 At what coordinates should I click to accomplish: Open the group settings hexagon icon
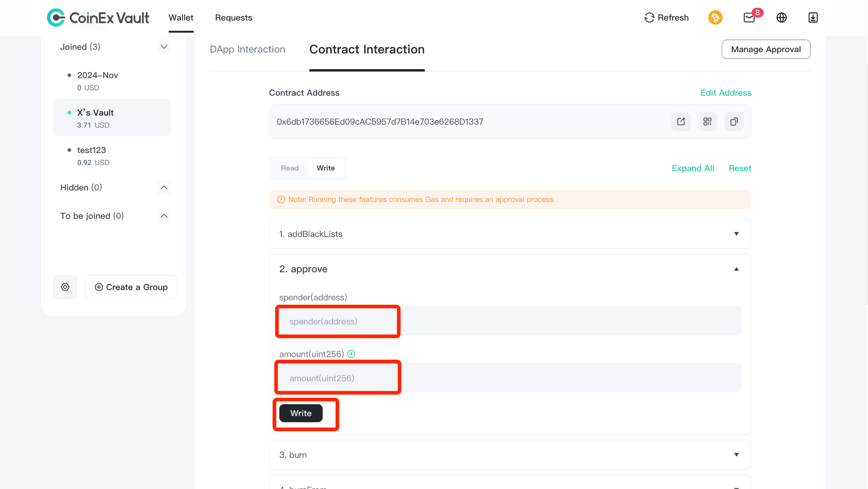65,287
